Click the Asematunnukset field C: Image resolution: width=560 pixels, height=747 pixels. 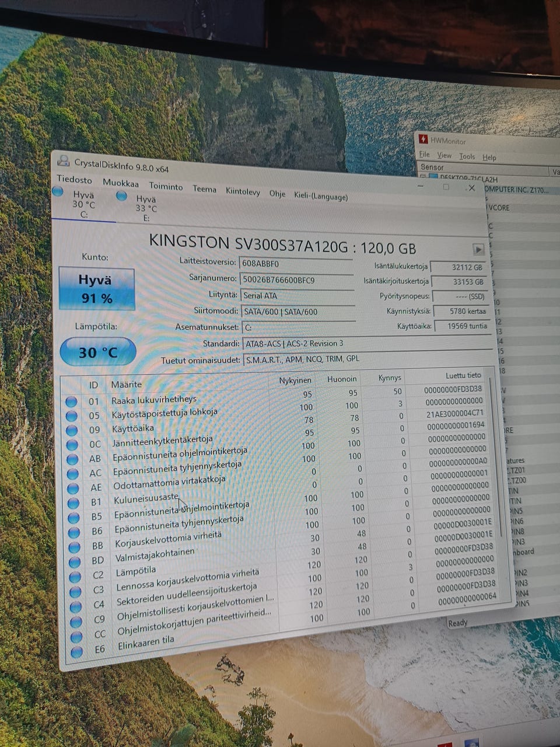pos(297,327)
